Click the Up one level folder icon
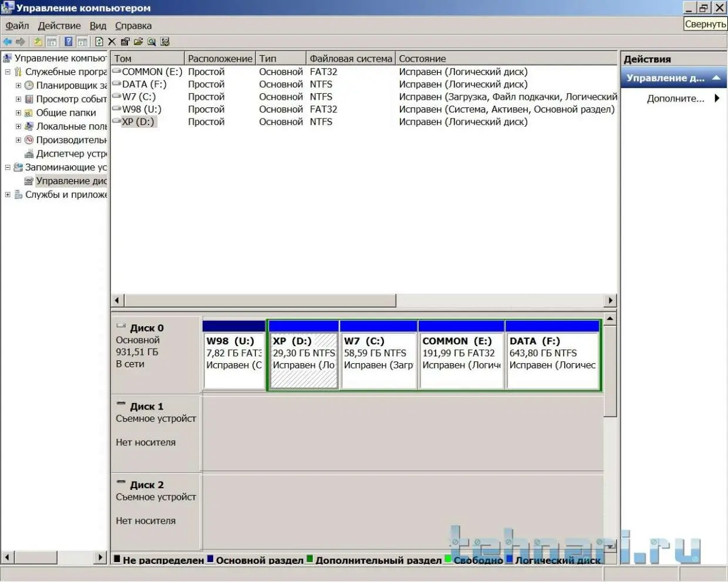The height and width of the screenshot is (582, 728). (38, 42)
